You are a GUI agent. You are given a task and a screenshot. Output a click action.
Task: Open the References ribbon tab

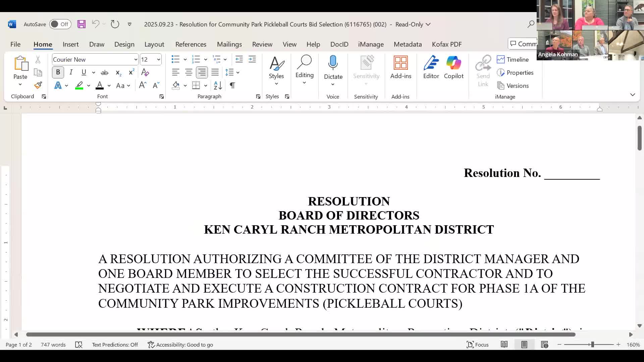pyautogui.click(x=191, y=44)
